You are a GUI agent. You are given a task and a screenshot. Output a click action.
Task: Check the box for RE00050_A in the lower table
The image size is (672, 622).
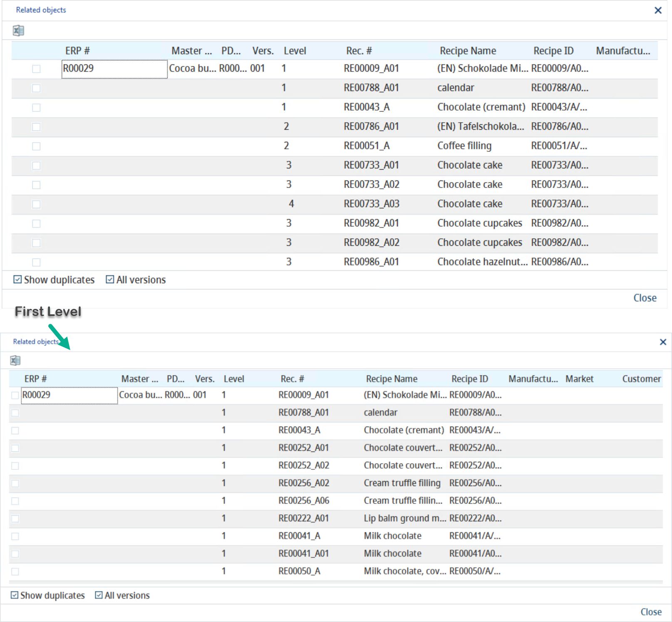(15, 572)
